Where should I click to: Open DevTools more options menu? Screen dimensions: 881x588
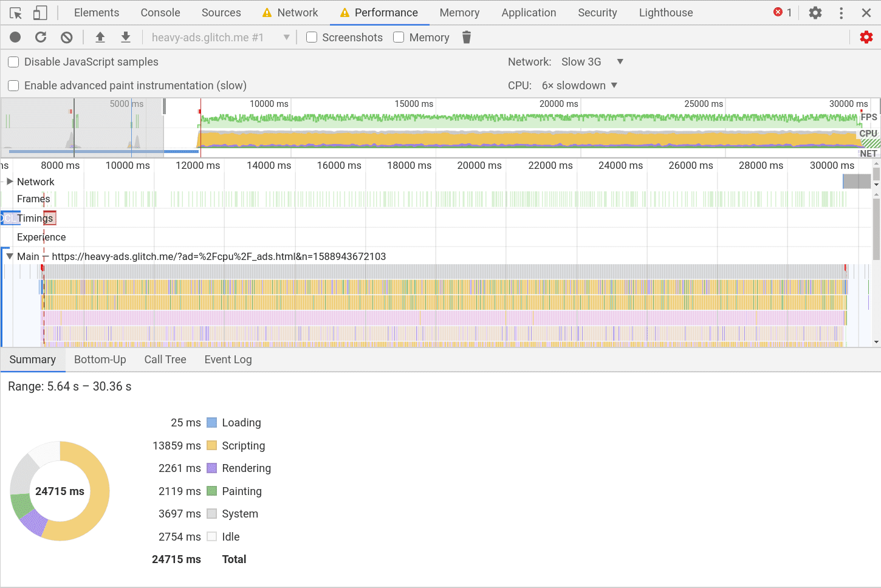pos(841,12)
